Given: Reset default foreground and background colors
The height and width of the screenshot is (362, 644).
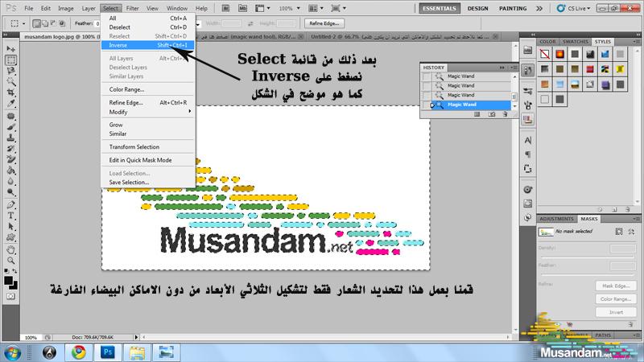Looking at the screenshot, I should point(6,271).
